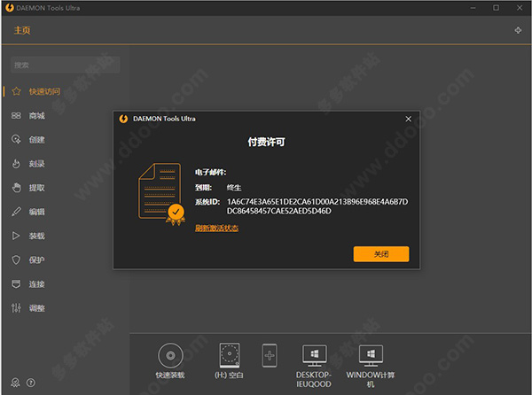532x395 pixels.
Task: Select the 提取 grab hand icon
Action: (16, 188)
